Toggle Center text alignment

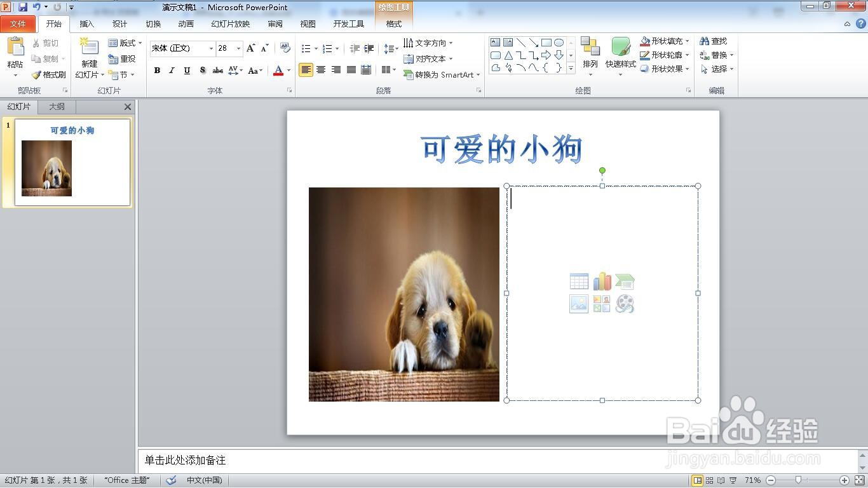tap(321, 70)
